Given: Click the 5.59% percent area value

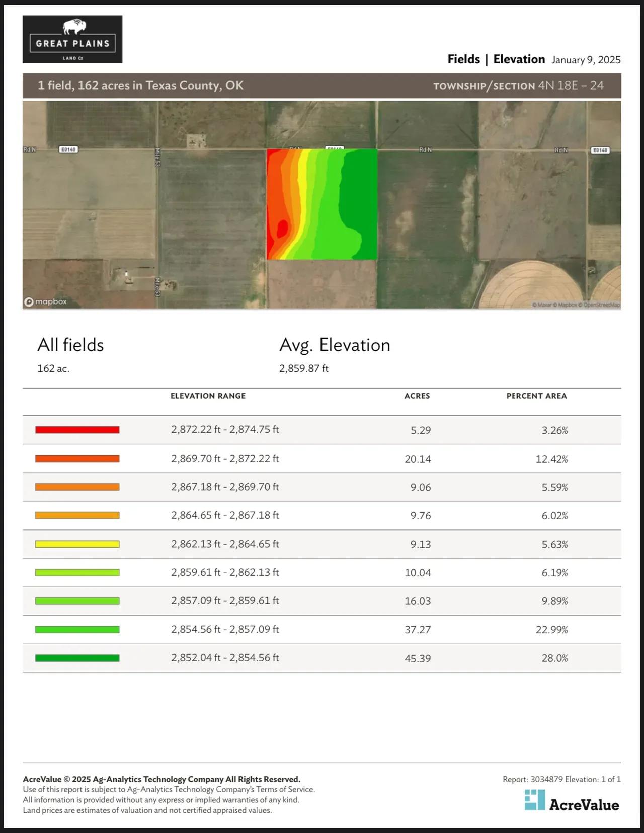Looking at the screenshot, I should [555, 487].
